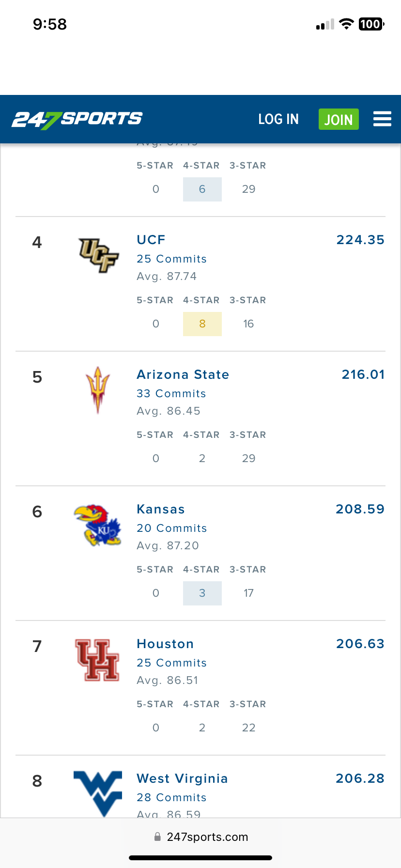Open the hamburger navigation menu
Screen dimensions: 401x868
(382, 119)
